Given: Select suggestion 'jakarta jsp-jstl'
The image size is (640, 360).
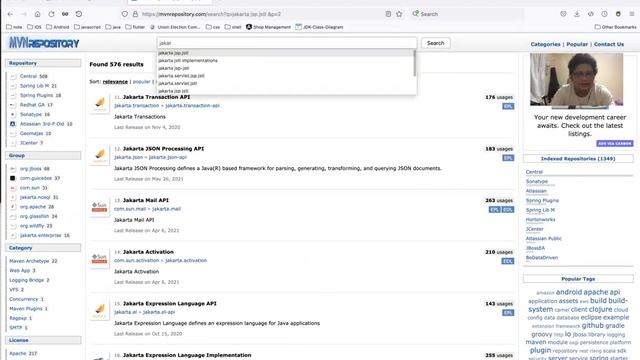Looking at the screenshot, I should click(x=173, y=68).
